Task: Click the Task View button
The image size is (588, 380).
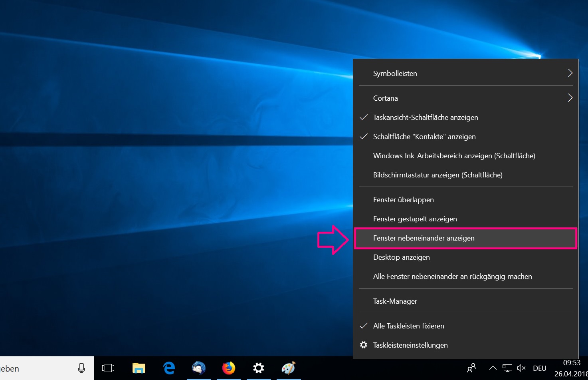Action: [x=108, y=368]
